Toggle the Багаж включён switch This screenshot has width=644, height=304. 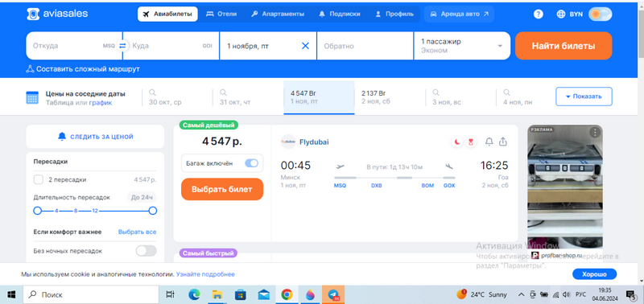click(x=251, y=163)
